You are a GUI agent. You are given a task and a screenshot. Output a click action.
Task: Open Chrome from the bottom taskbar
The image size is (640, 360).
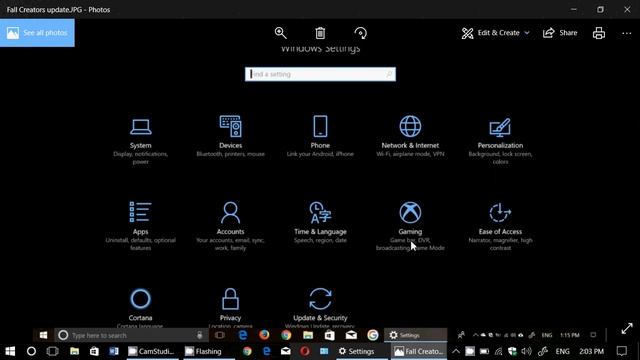coord(247,351)
